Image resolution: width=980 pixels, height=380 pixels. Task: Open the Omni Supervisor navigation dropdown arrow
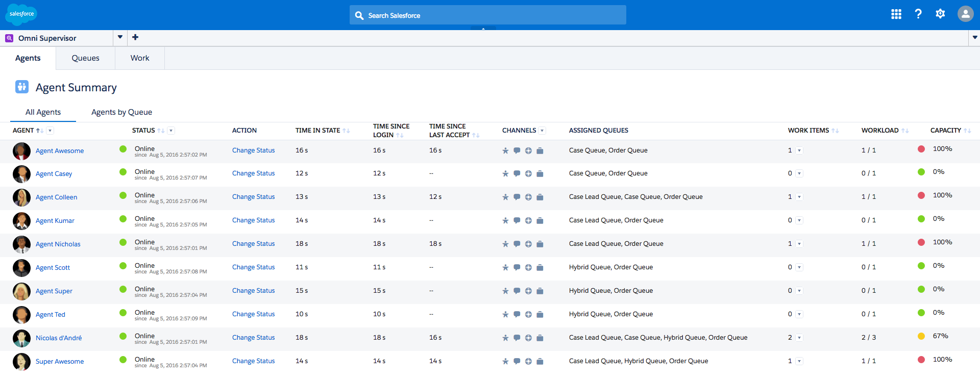tap(120, 37)
